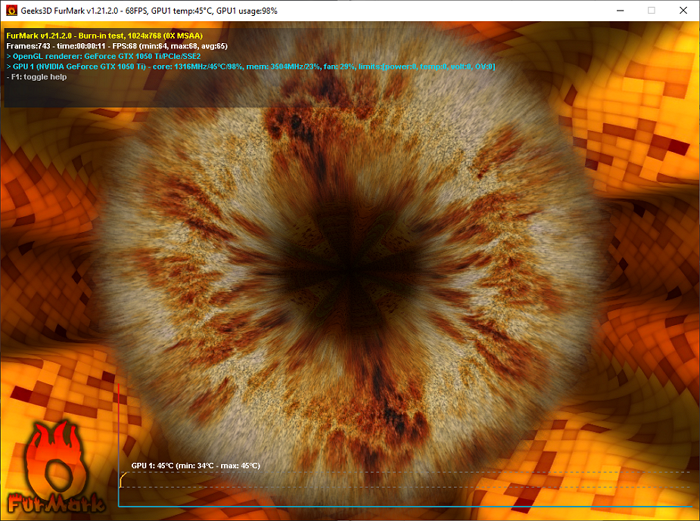Click the yellow 'FurMark v1.21.2.0 - Burn-in test' line

tap(104, 36)
